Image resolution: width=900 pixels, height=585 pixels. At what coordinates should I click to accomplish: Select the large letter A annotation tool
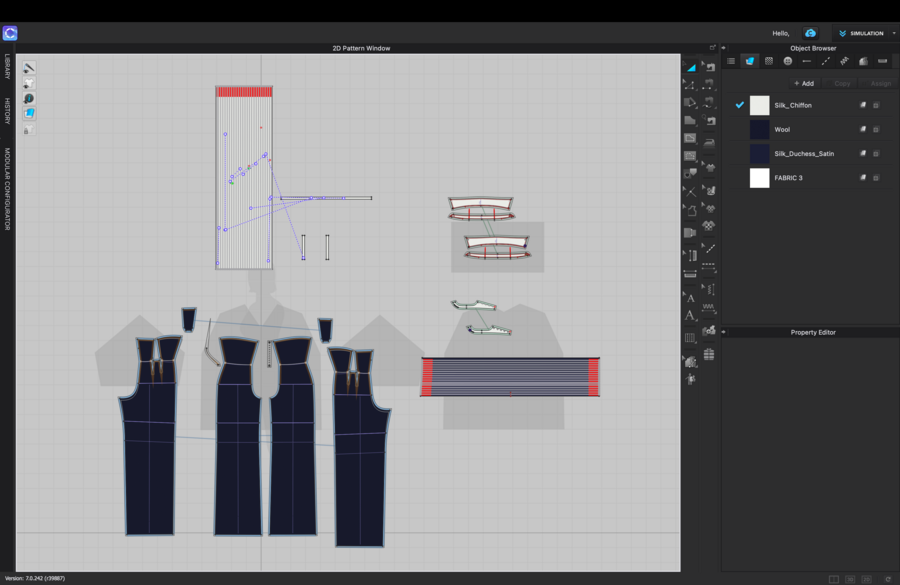click(x=690, y=316)
